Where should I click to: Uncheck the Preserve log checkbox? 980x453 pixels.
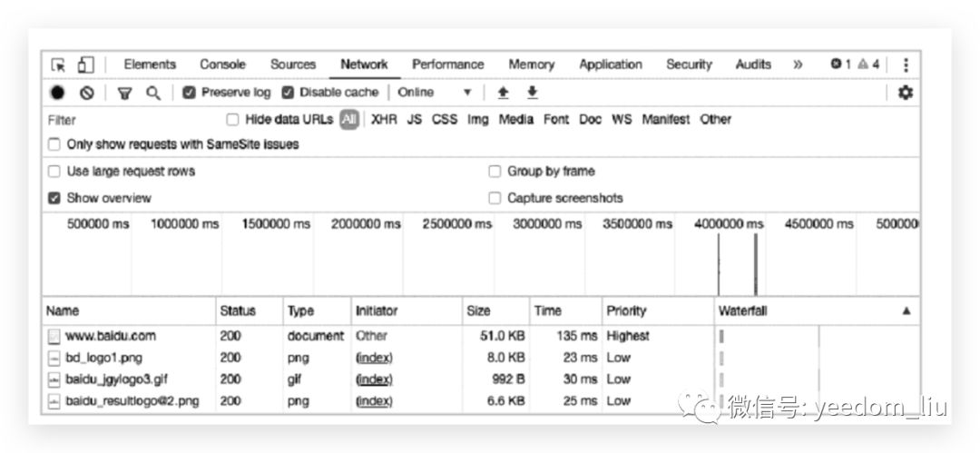(190, 93)
